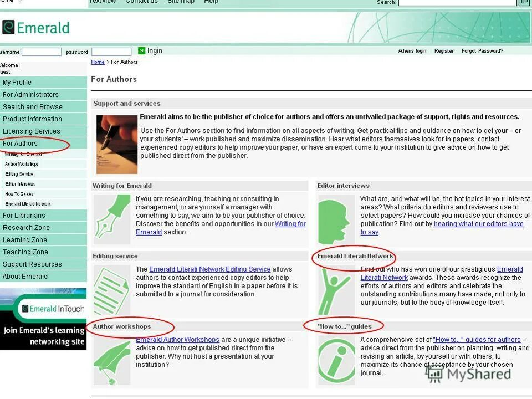Screen dimensions: 532x399
Task: Click the 'Editing service' section heading
Action: 115,256
